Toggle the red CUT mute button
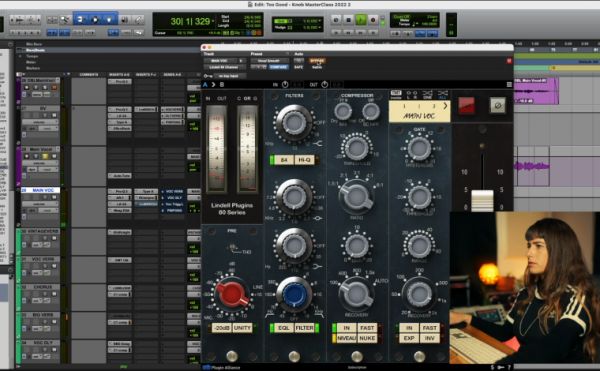Screen dimensions: 600x371 click(466, 105)
